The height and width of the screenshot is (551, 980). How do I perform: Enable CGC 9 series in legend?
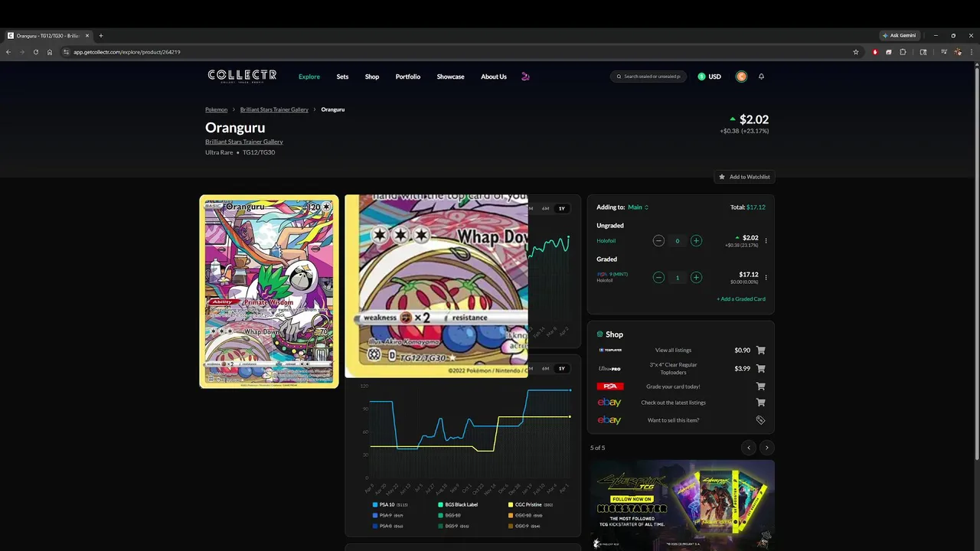524,527
